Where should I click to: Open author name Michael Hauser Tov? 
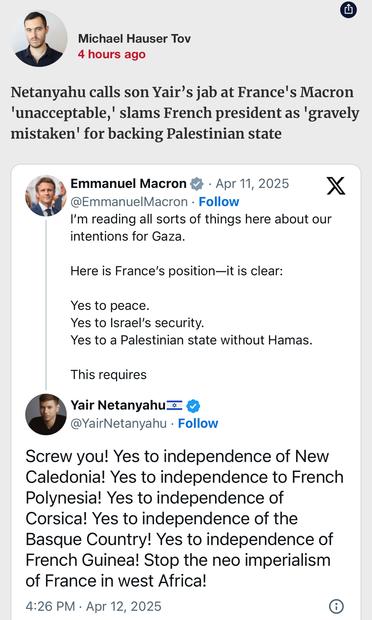134,38
